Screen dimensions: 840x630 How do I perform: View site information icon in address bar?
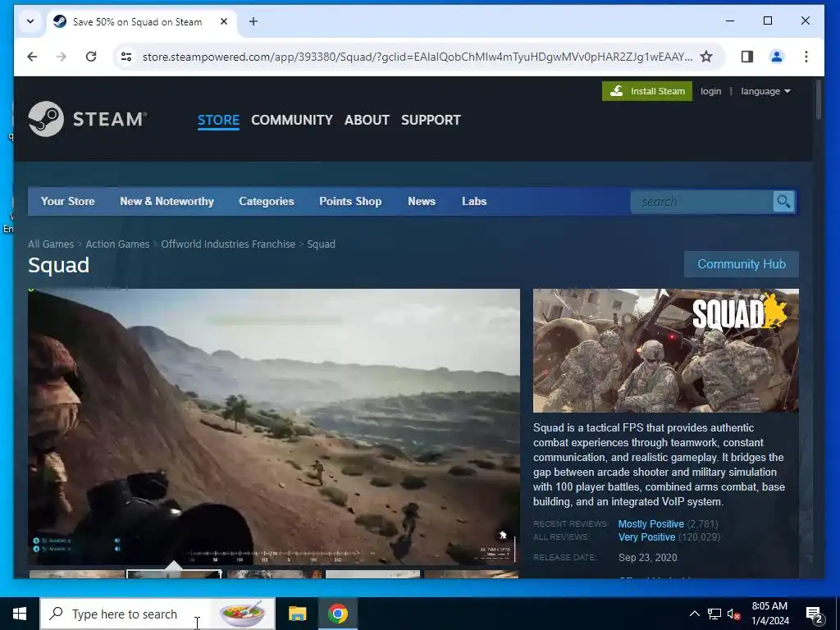126,57
